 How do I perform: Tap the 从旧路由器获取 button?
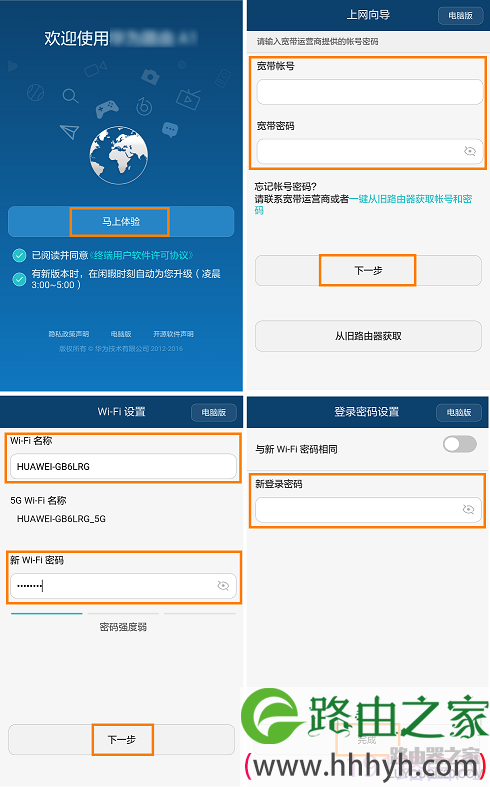tap(369, 336)
